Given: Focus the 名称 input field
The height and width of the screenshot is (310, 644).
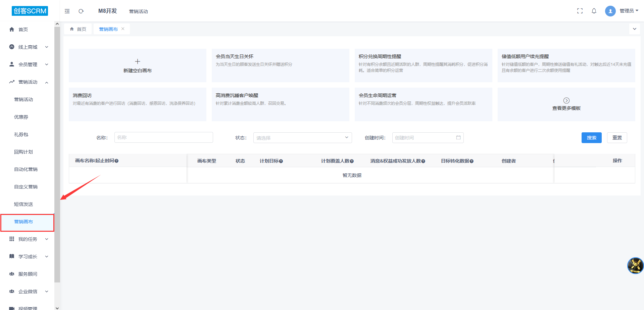Looking at the screenshot, I should tap(164, 137).
